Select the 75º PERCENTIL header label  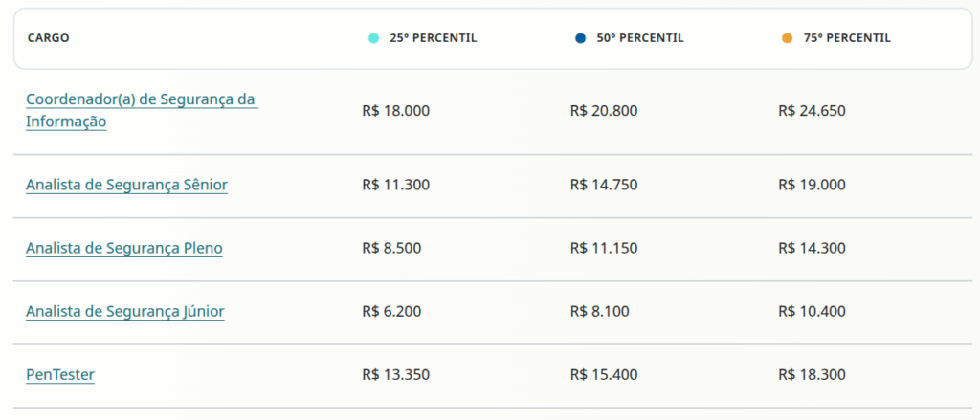tap(847, 38)
